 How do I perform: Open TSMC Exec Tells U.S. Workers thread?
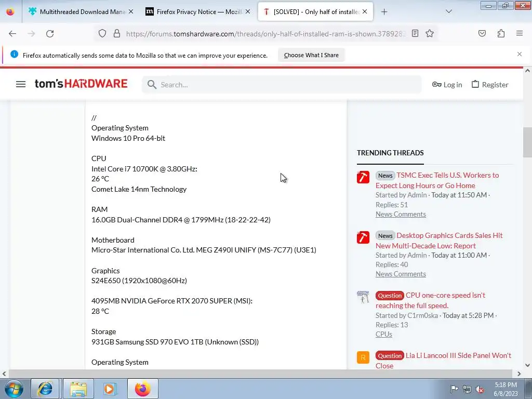pyautogui.click(x=437, y=180)
